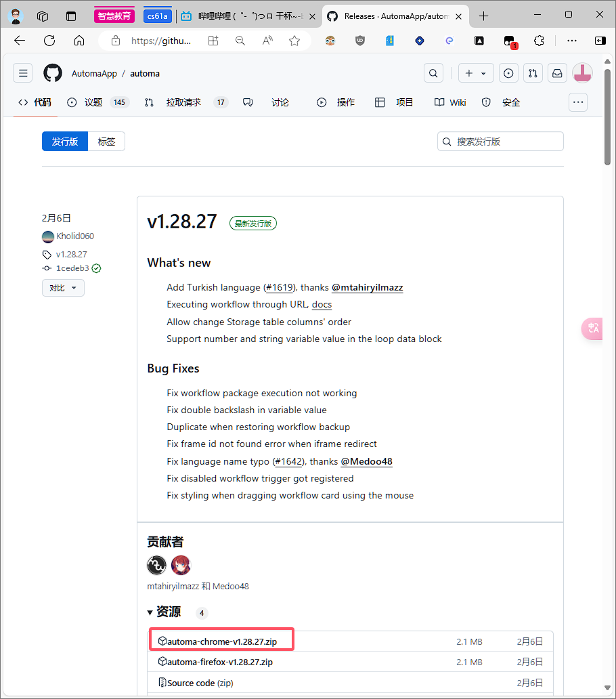Open a new browser tab
The width and height of the screenshot is (616, 699).
[484, 16]
